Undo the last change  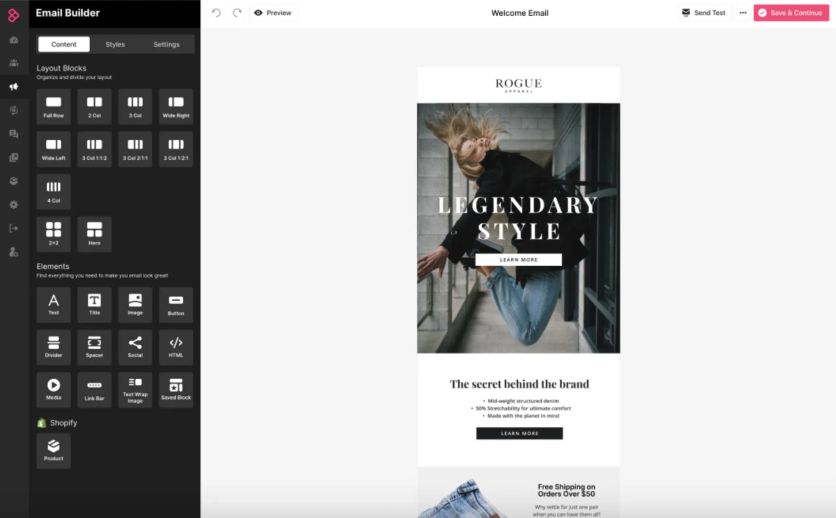(x=216, y=13)
